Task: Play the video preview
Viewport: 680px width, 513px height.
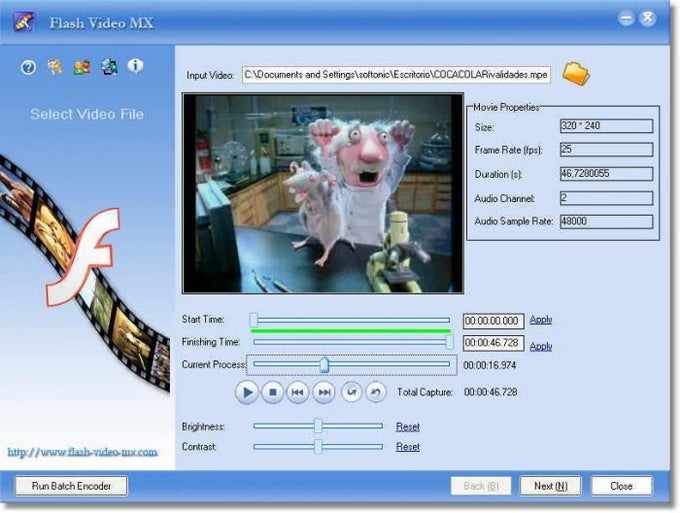Action: click(247, 392)
